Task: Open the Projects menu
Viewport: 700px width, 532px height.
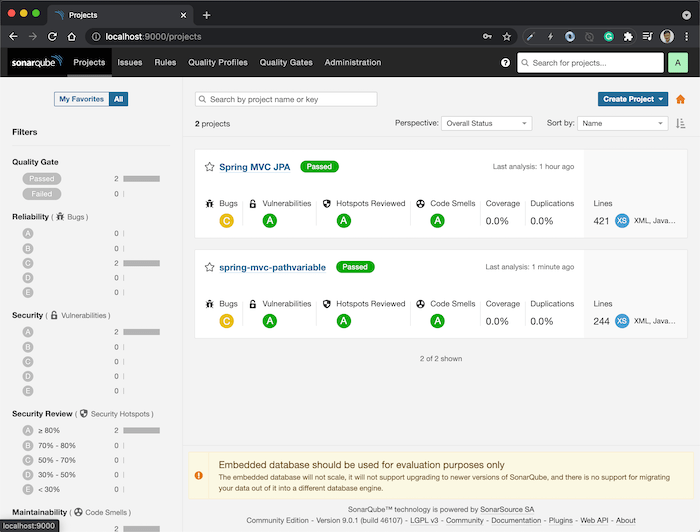Action: pos(89,62)
